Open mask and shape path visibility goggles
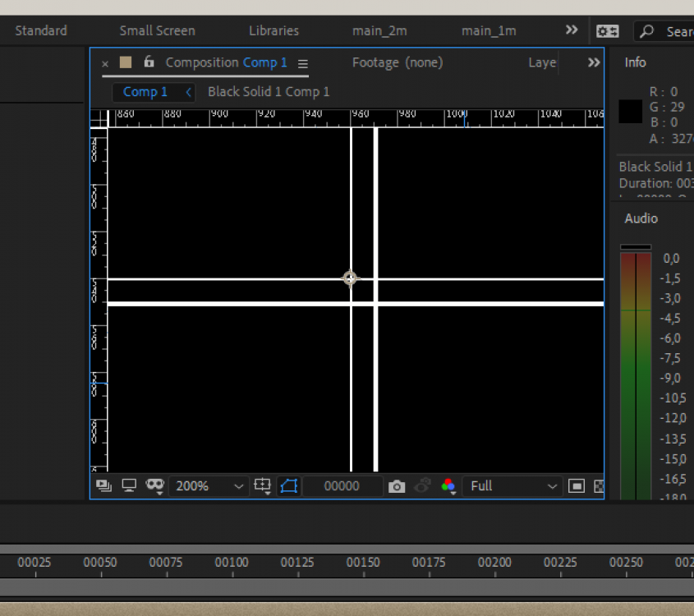 (x=154, y=485)
